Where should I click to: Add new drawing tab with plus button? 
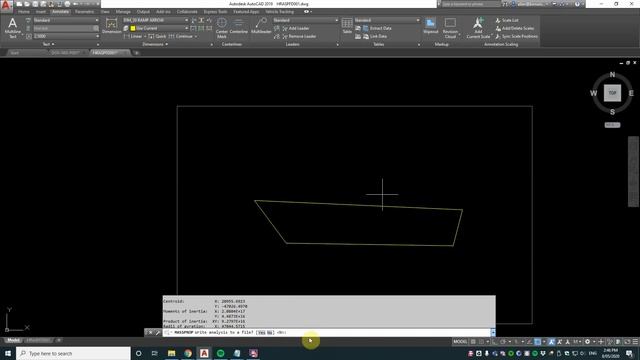click(x=137, y=53)
